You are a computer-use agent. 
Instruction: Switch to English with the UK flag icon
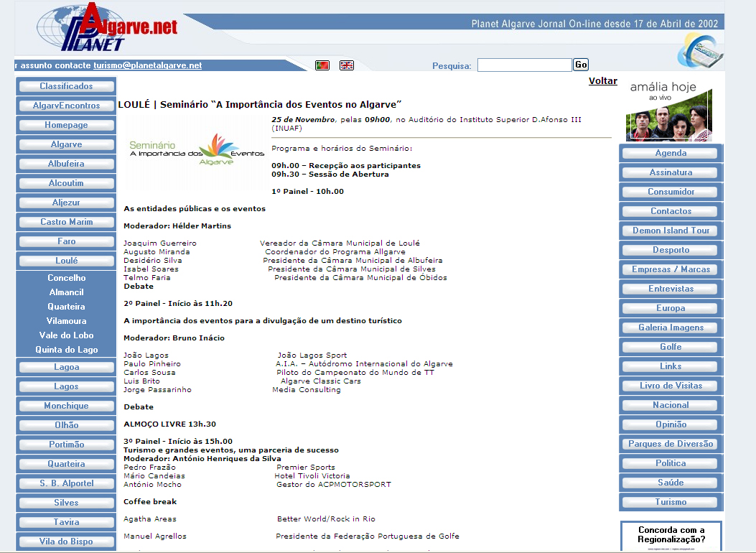(347, 65)
